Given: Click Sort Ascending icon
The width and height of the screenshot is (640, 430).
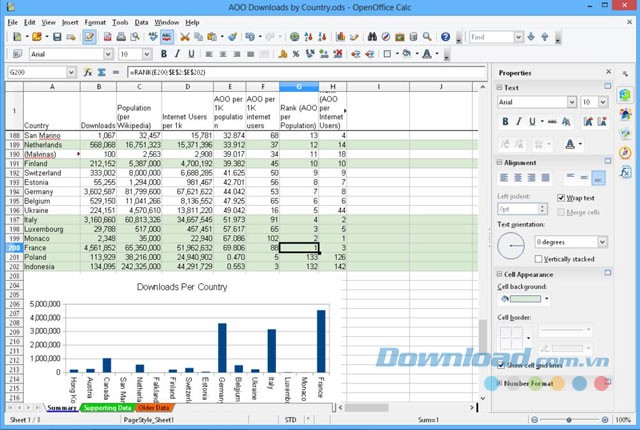Looking at the screenshot, I should click(x=309, y=37).
